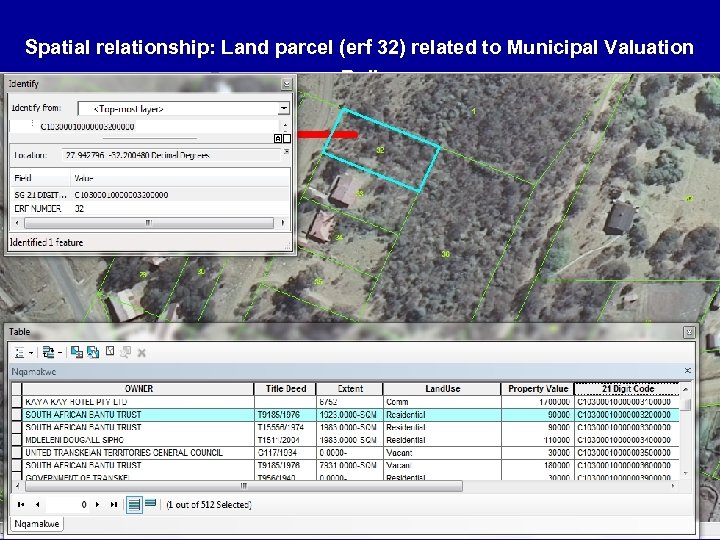
Task: Open the Table window options menu
Action: pos(689,332)
